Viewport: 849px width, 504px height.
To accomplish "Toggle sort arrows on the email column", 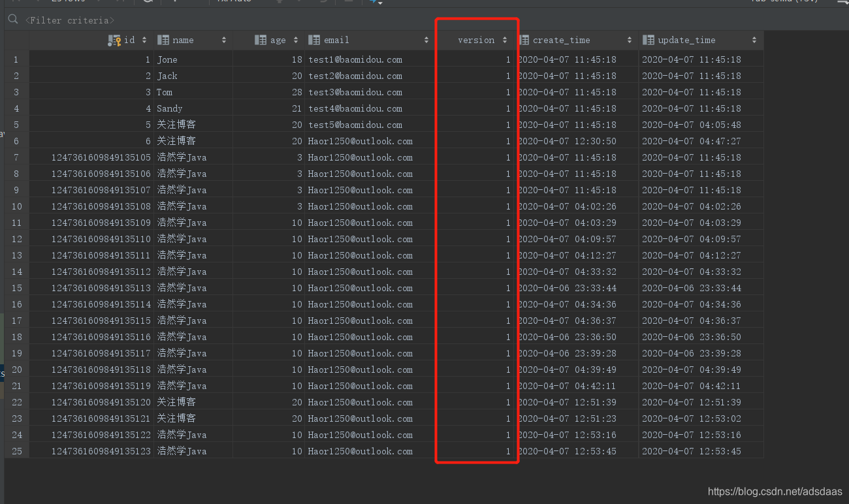I will (x=426, y=40).
